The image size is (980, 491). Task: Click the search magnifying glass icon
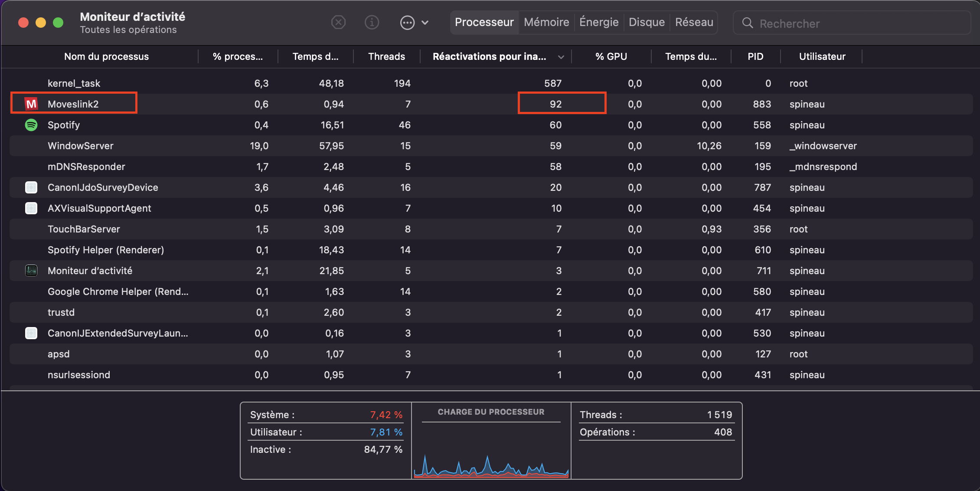pyautogui.click(x=748, y=23)
